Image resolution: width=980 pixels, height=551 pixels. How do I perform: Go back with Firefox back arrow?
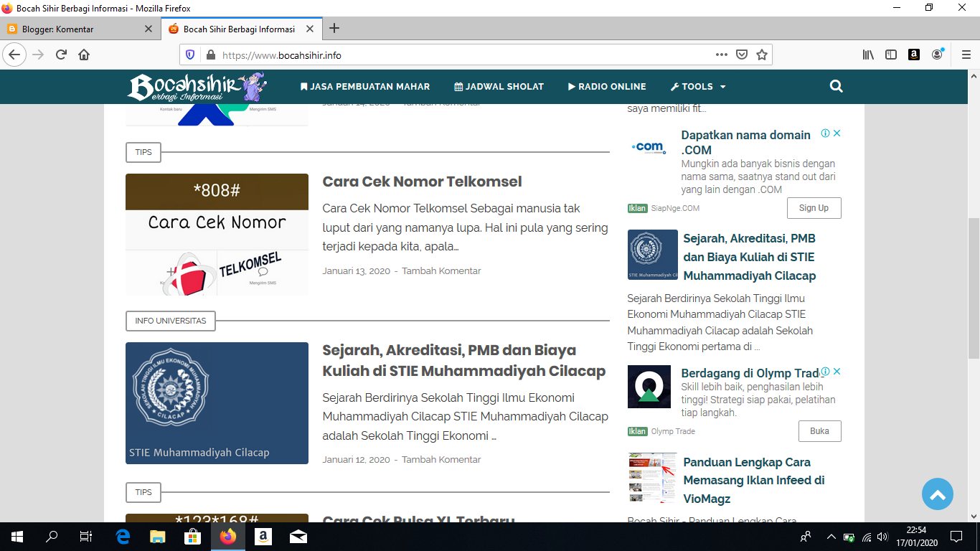coord(14,55)
